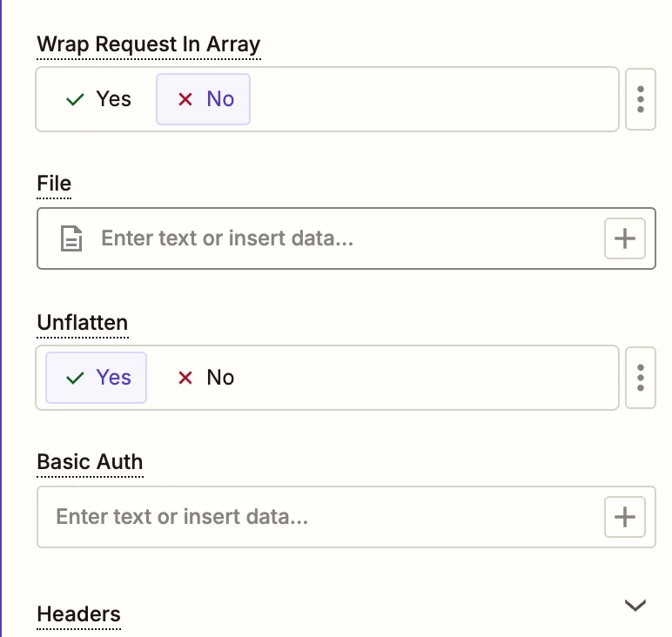Click the Wrap Request In Array label
Image resolution: width=672 pixels, height=637 pixels.
coord(148,44)
